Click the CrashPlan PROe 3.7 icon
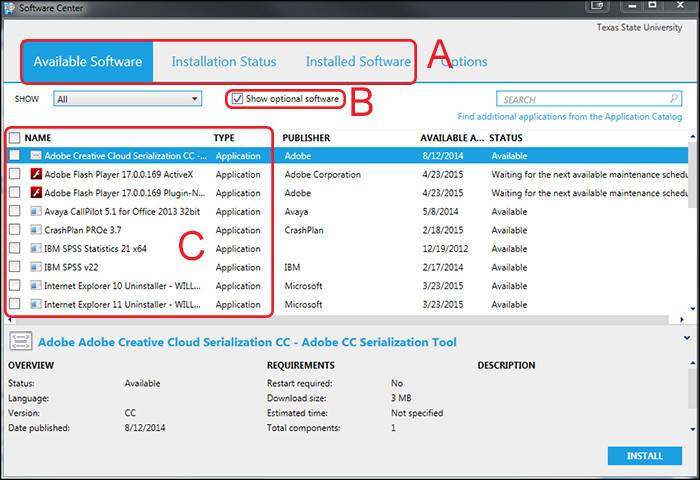The width and height of the screenshot is (700, 480). 36,230
